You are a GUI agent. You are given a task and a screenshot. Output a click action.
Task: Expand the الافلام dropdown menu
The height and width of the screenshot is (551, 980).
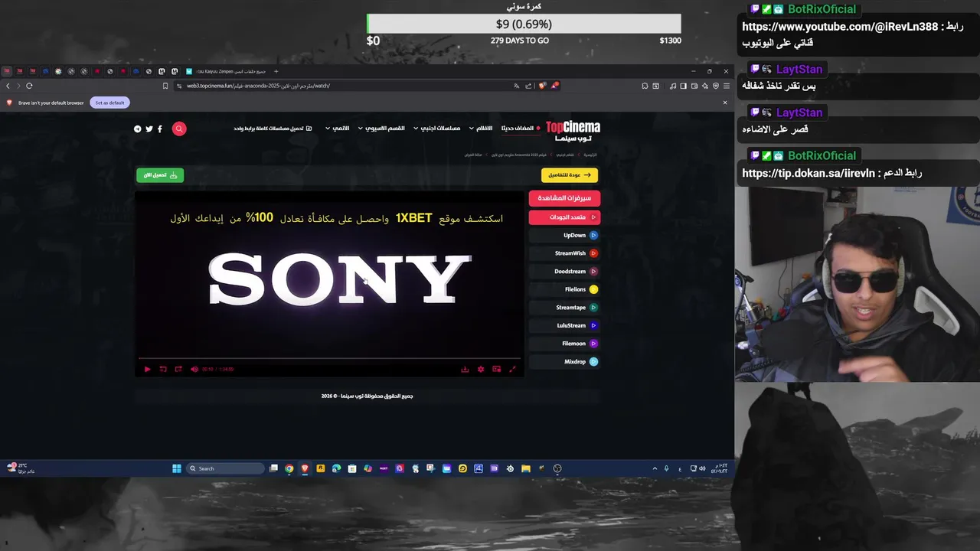click(482, 128)
